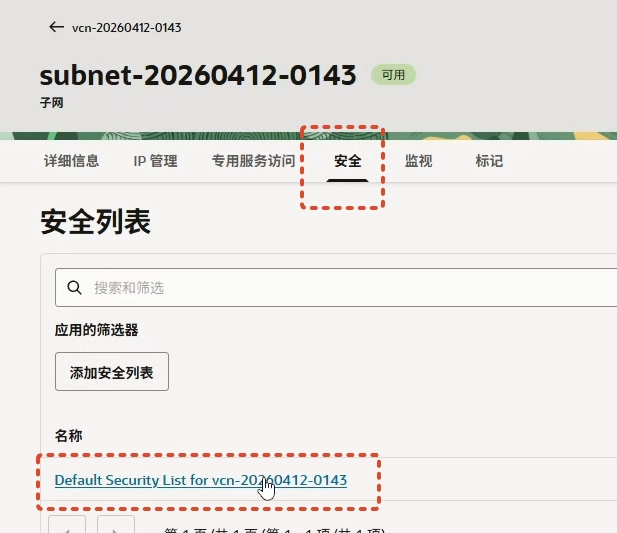Screen dimensions: 617x533
Task: Click the 名称 column header
Action: pyautogui.click(x=69, y=436)
